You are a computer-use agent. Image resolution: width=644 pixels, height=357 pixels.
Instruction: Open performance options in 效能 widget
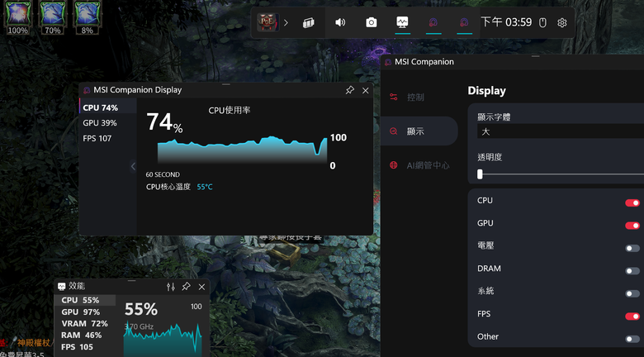(x=171, y=287)
